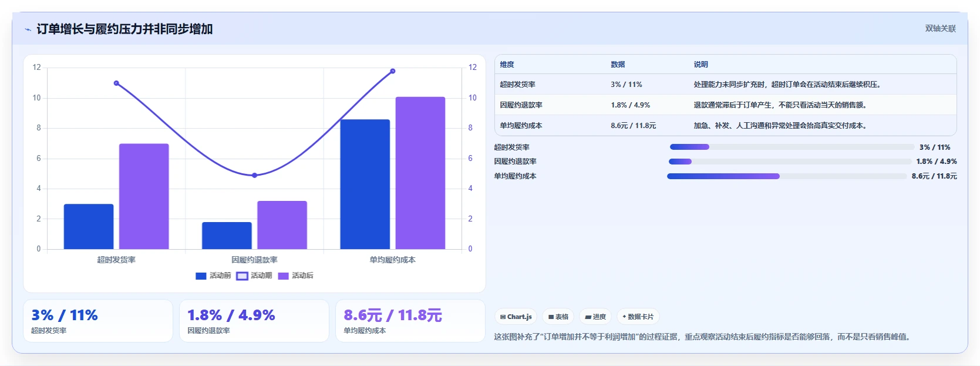Open the 3% / 11% data card

[98, 321]
